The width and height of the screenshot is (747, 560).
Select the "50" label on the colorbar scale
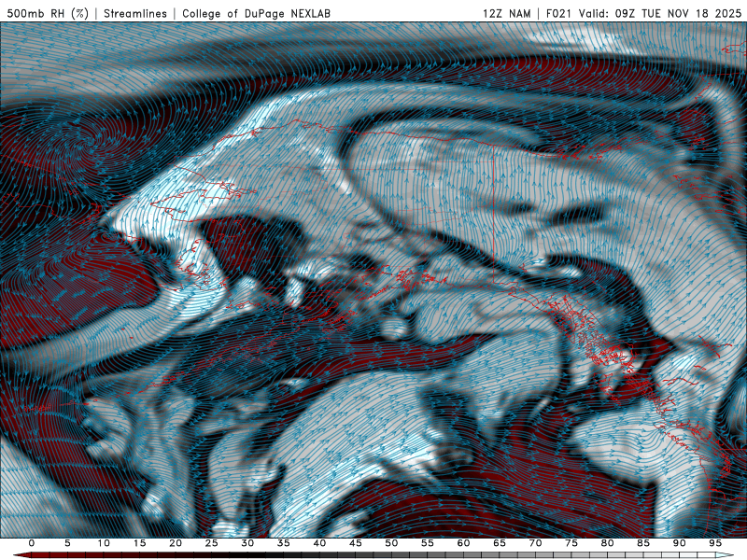(x=391, y=543)
